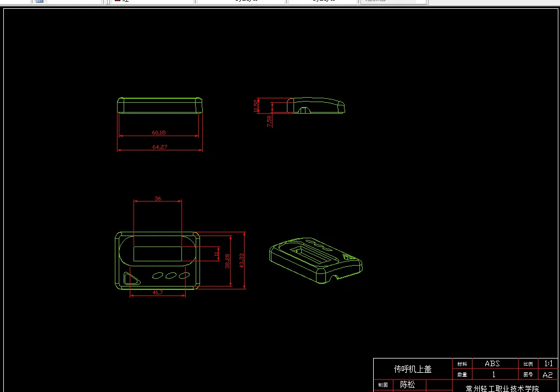Select the 64,27 dimension text
The height and width of the screenshot is (392, 560).
[159, 147]
